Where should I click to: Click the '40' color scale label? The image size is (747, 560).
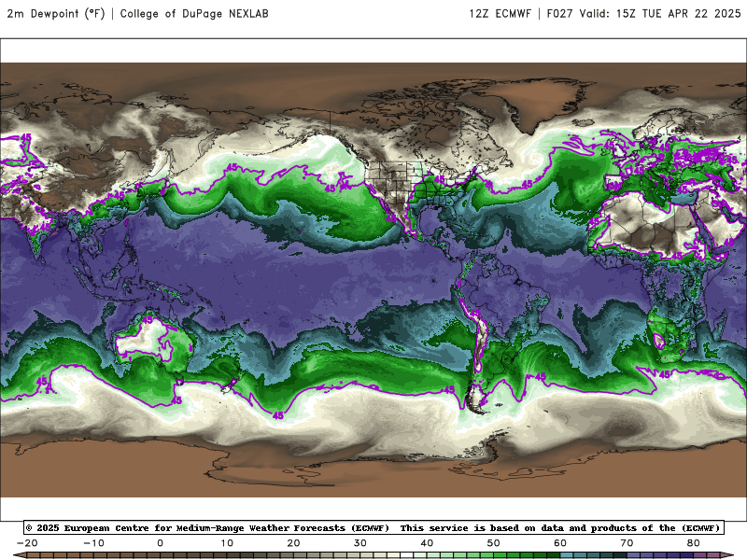427,543
